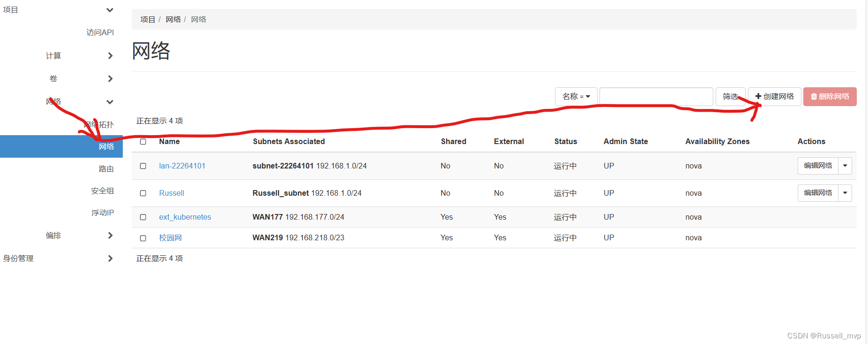This screenshot has height=344, width=868.
Task: Click subnet-22264101 192.168.1.0/24 cell
Action: pyautogui.click(x=309, y=166)
